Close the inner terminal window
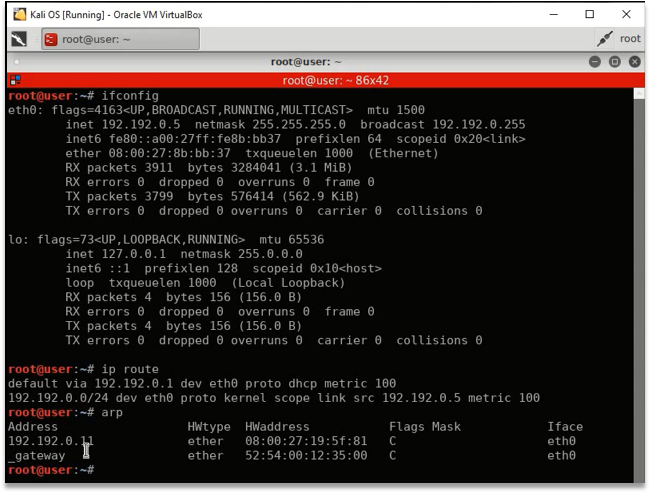 point(634,62)
